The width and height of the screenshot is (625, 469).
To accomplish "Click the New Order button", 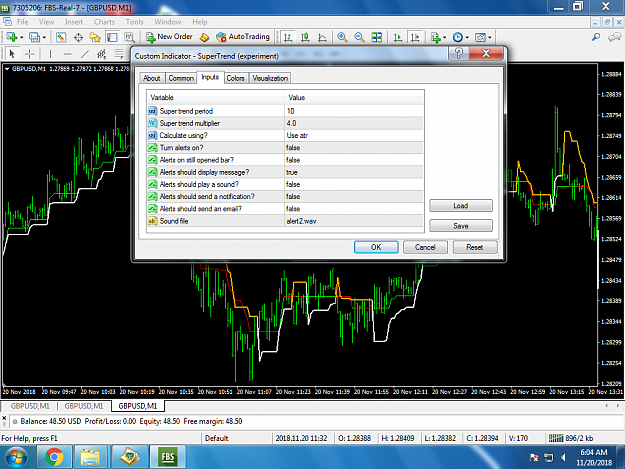I will click(169, 37).
